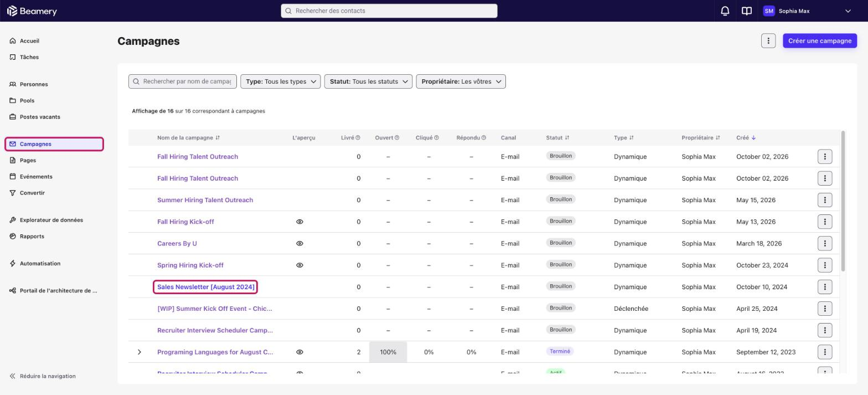Click the campaigns table vertical scrollbar

click(x=843, y=201)
